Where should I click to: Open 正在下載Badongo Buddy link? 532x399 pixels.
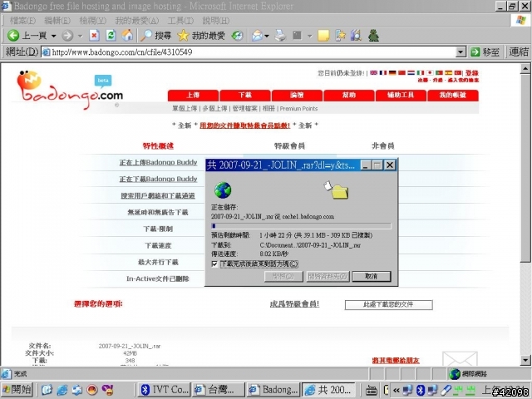(158, 180)
